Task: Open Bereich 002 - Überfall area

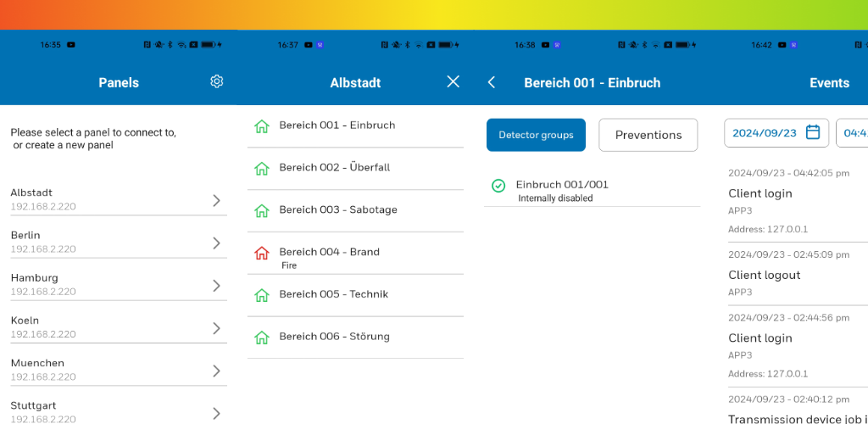Action: (x=355, y=168)
